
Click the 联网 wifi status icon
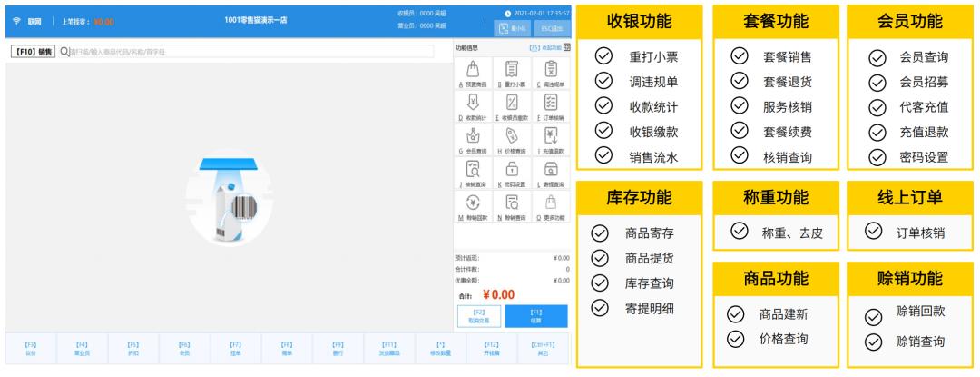point(17,21)
